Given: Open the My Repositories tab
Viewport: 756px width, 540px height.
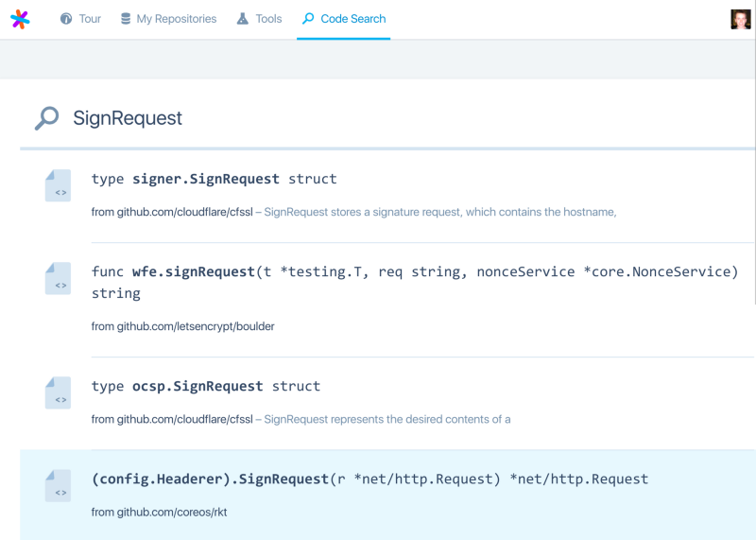Looking at the screenshot, I should 168,19.
